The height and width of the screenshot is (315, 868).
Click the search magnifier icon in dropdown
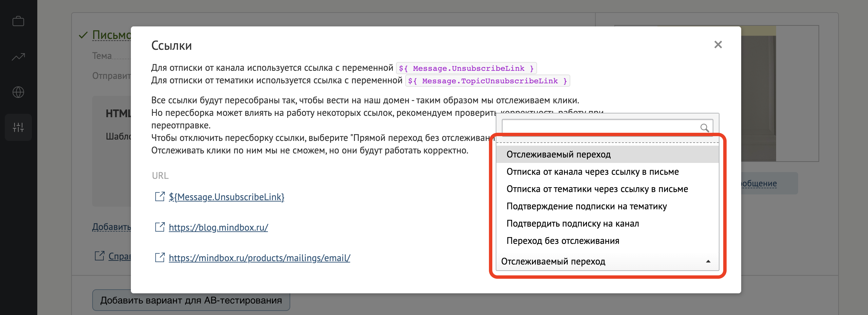[x=705, y=127]
